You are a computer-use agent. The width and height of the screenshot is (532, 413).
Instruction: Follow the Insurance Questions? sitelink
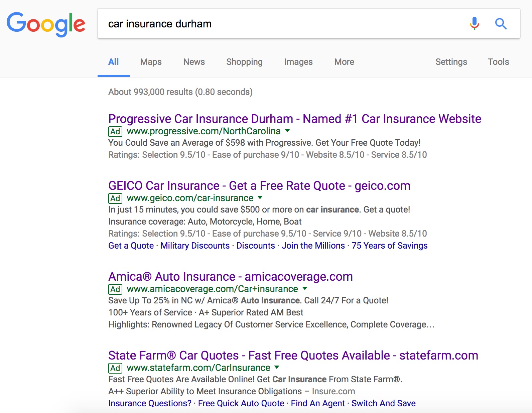coord(150,403)
